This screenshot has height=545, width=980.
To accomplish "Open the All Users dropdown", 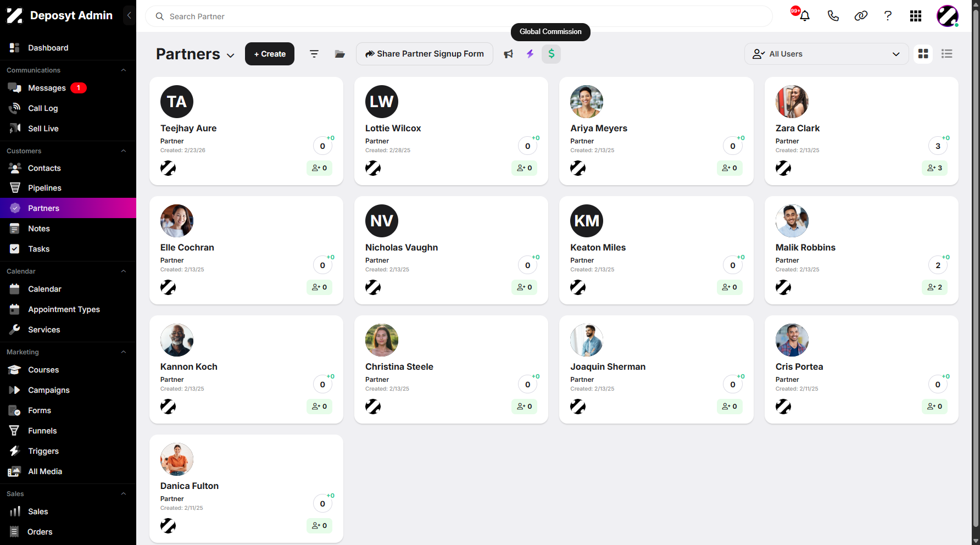I will coord(826,54).
